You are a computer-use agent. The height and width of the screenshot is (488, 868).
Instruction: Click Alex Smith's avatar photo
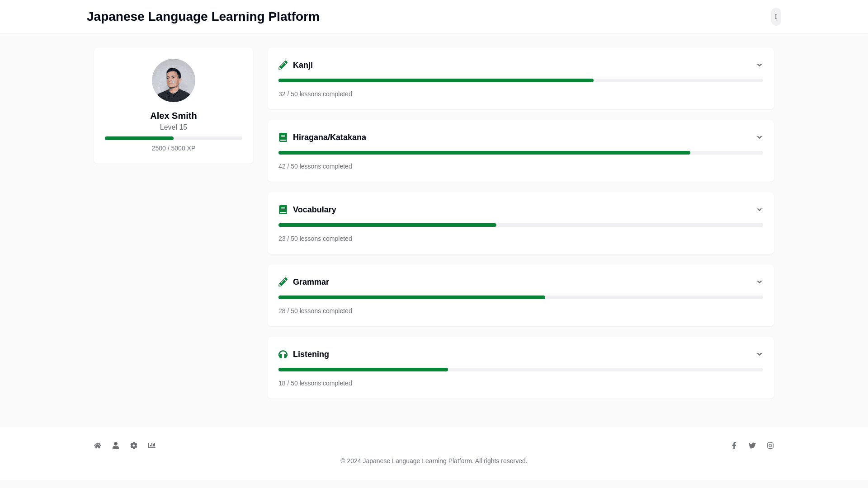pos(174,80)
